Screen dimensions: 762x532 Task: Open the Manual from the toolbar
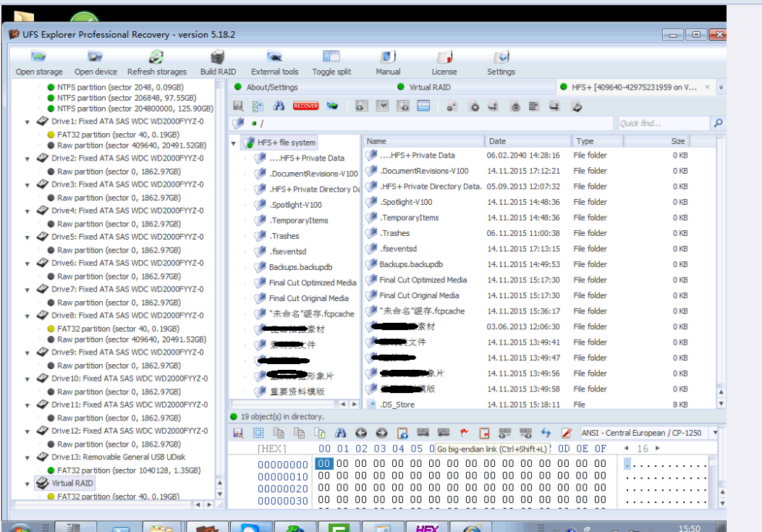point(388,57)
